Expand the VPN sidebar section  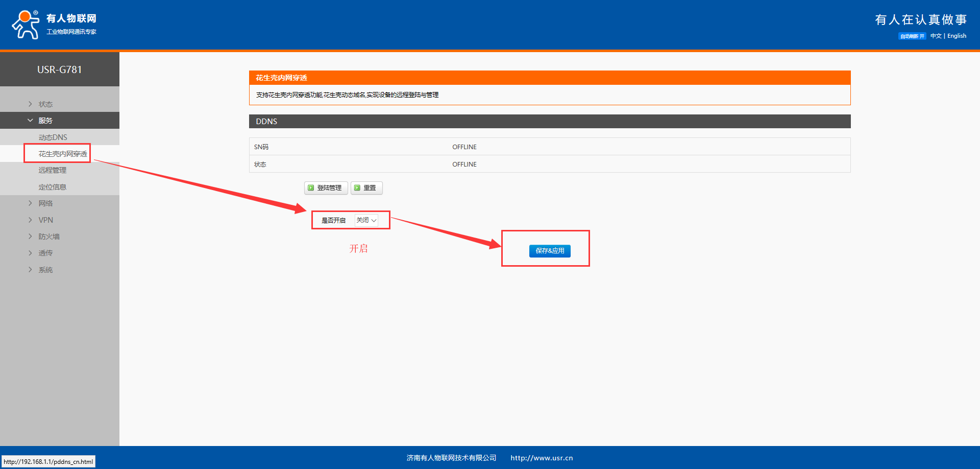click(45, 220)
